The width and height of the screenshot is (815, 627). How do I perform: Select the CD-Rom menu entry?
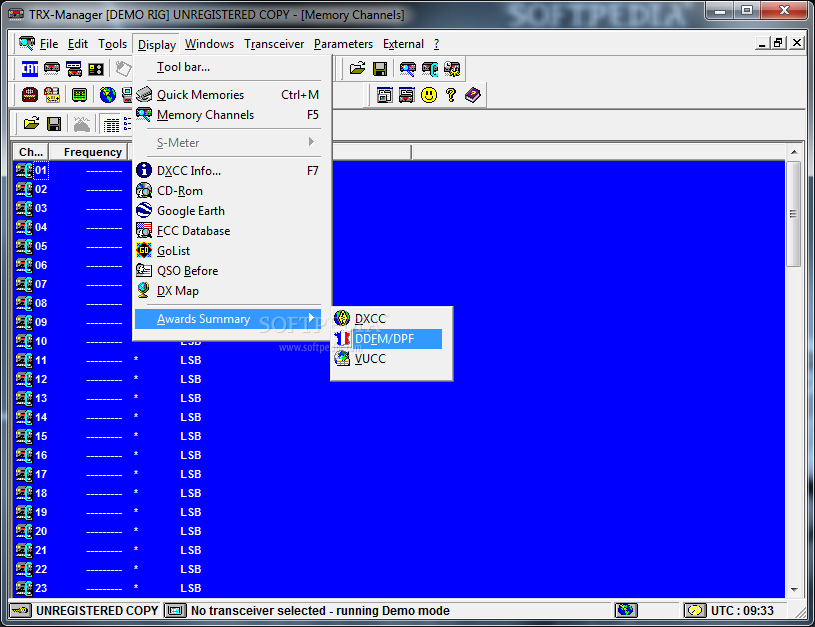[x=228, y=191]
